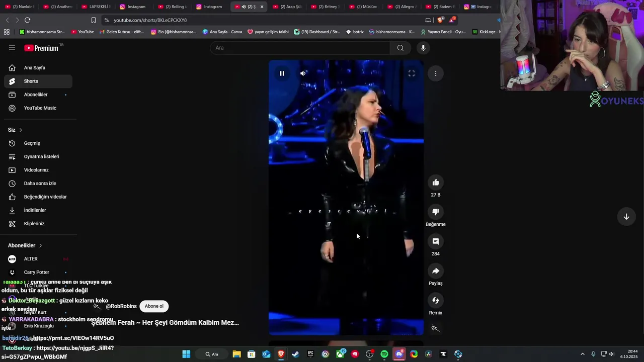Open İndirilenler downloads
The height and width of the screenshot is (362, 644).
pos(38,210)
